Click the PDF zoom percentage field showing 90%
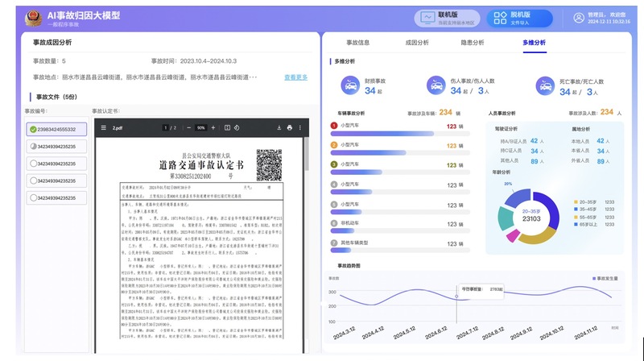Viewport: 644px width, 361px height. coord(200,128)
